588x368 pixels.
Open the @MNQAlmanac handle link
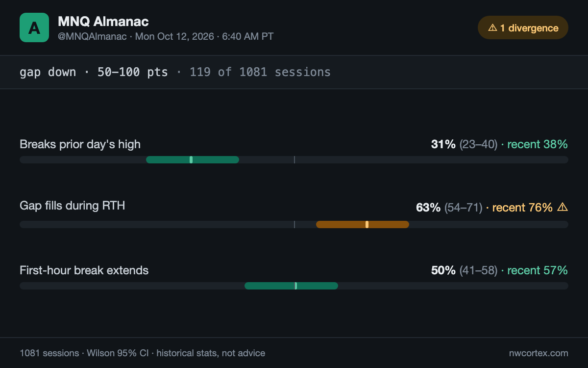[x=93, y=37]
